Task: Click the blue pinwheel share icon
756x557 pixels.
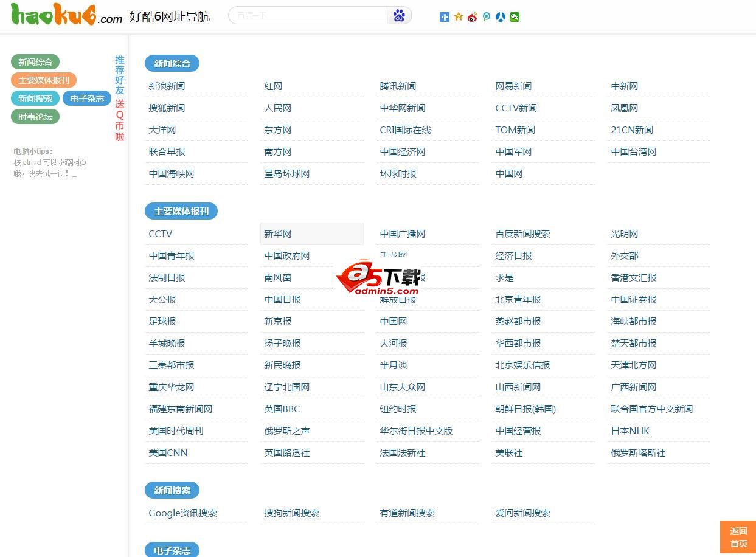Action: coord(499,17)
